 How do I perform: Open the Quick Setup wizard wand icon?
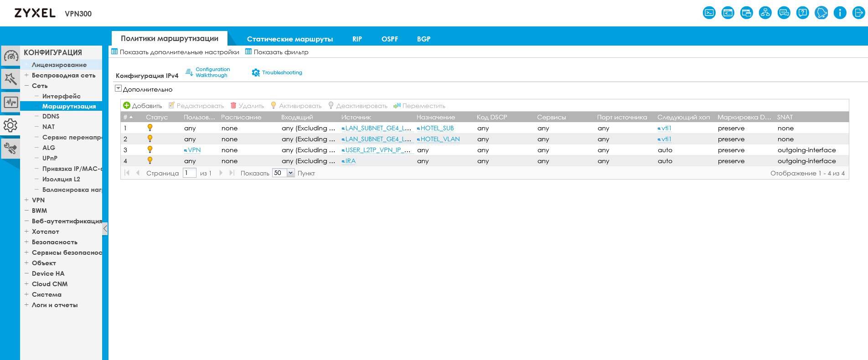10,79
